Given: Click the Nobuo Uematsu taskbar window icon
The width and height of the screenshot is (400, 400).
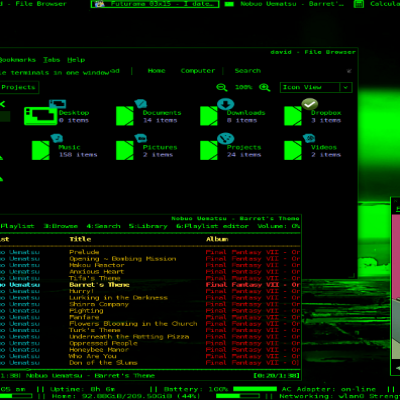Looking at the screenshot, I should [229, 4].
